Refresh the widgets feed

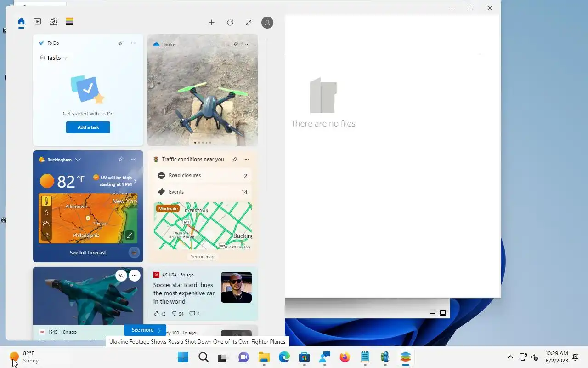230,22
